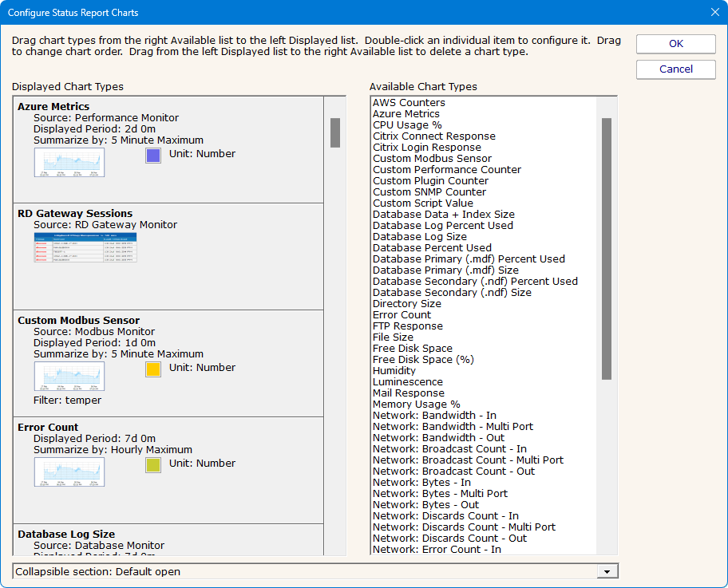The height and width of the screenshot is (588, 728).
Task: Select Memory Usage % from Available list
Action: (416, 404)
